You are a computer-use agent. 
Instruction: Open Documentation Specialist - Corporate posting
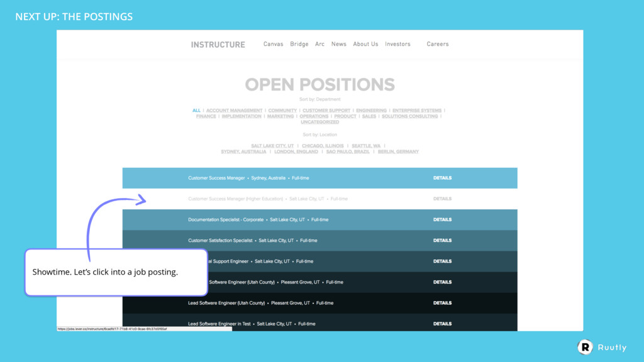click(x=320, y=219)
